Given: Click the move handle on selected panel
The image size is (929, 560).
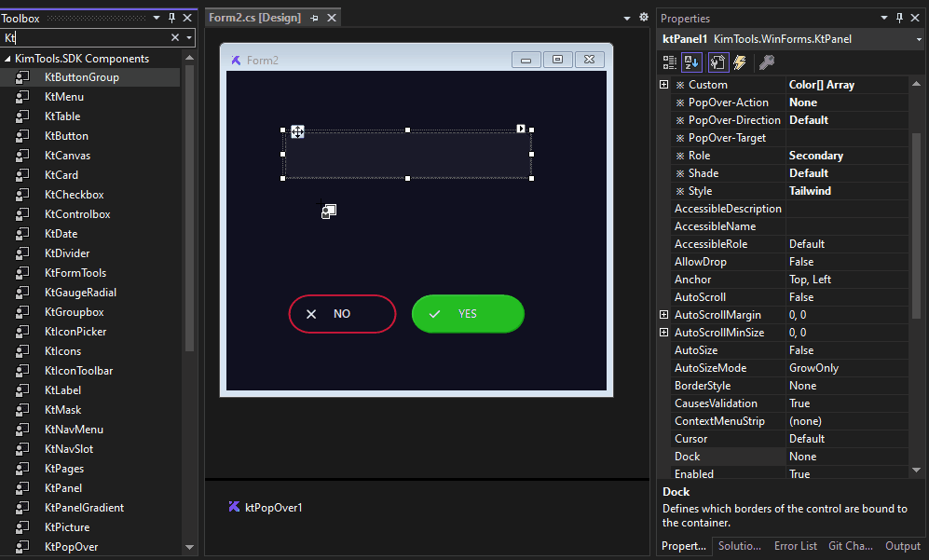Looking at the screenshot, I should pyautogui.click(x=297, y=131).
